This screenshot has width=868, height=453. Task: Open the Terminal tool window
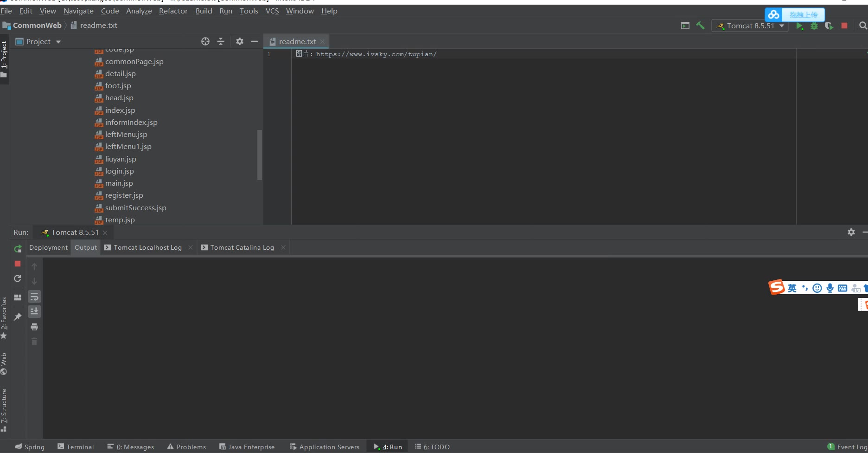coord(76,447)
